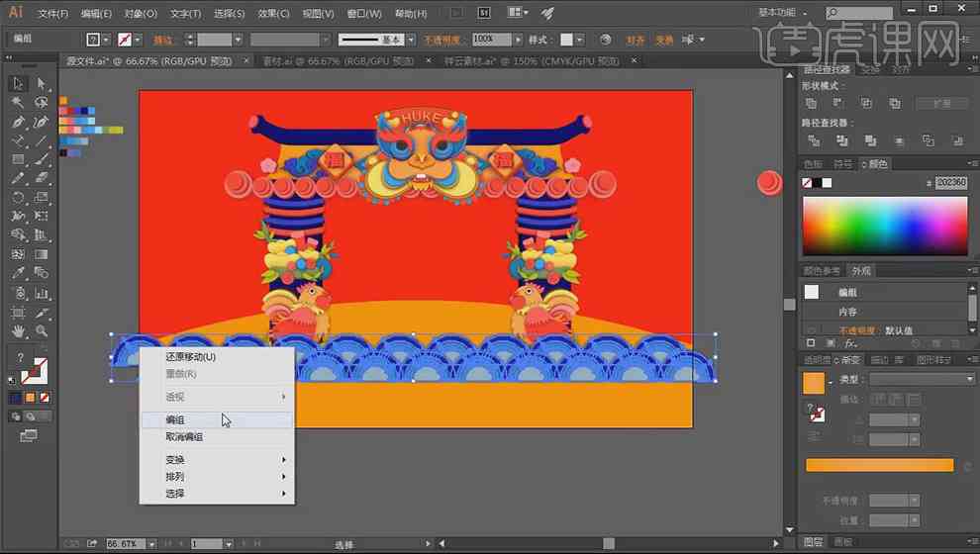Click the color spectrum in Color panel
The height and width of the screenshot is (554, 980).
coord(885,227)
